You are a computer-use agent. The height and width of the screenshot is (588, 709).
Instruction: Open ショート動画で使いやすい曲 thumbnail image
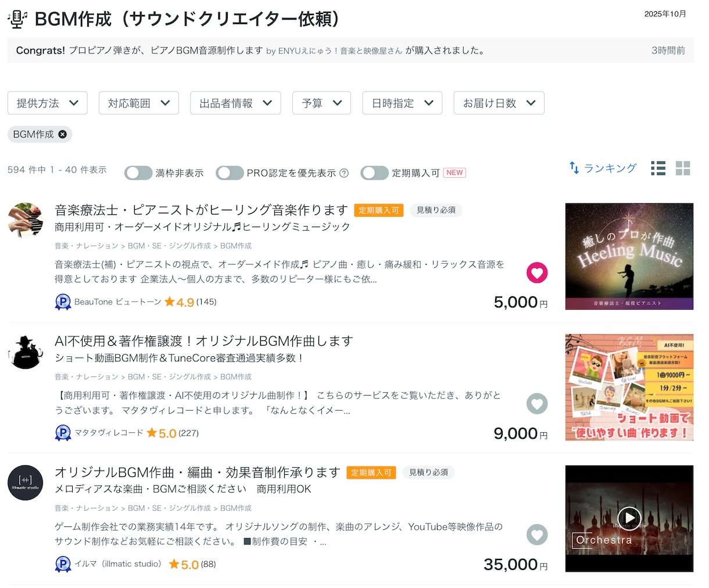click(629, 388)
